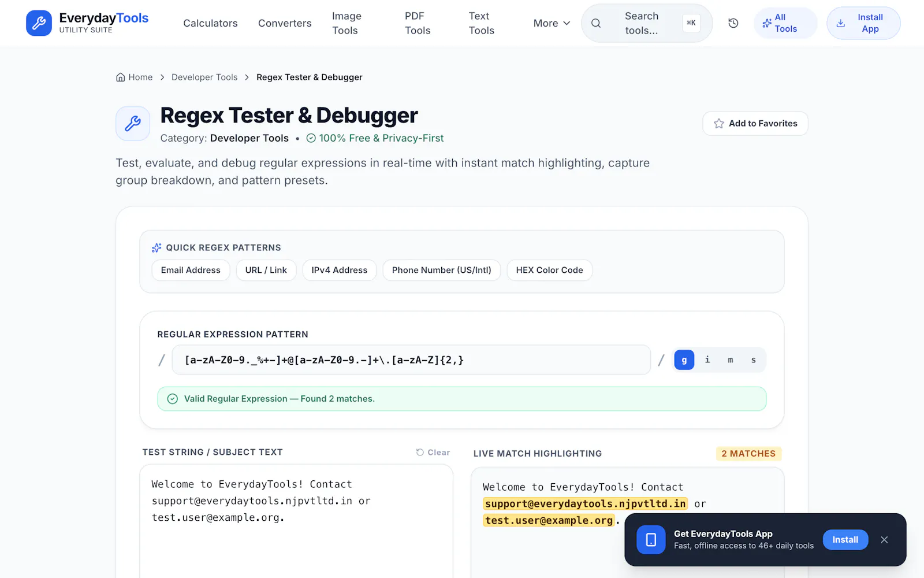The width and height of the screenshot is (924, 578).
Task: Open the Converters menu
Action: pos(285,23)
